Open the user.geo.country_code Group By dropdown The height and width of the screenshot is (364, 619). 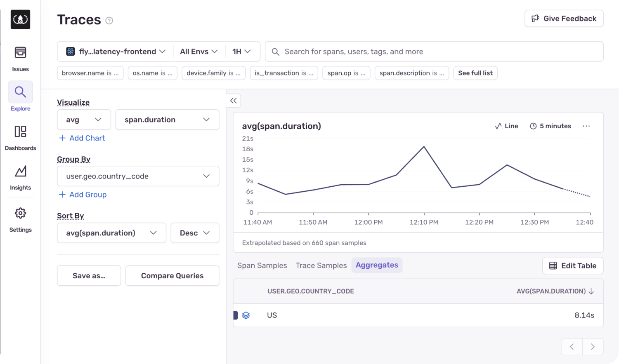[138, 176]
